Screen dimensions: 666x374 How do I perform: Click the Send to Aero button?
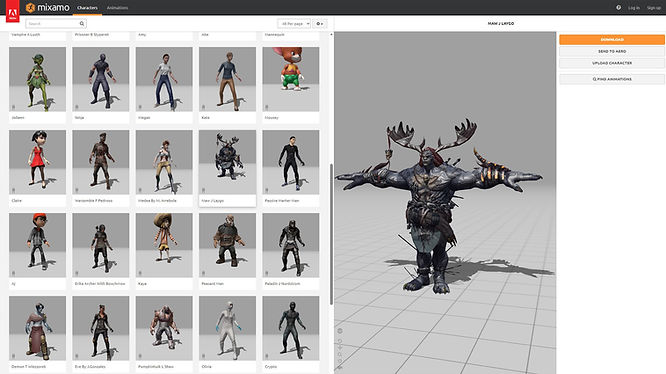(x=612, y=51)
